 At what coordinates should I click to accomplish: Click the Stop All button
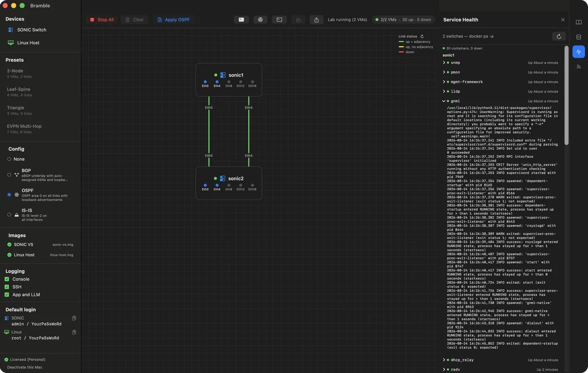(x=102, y=20)
